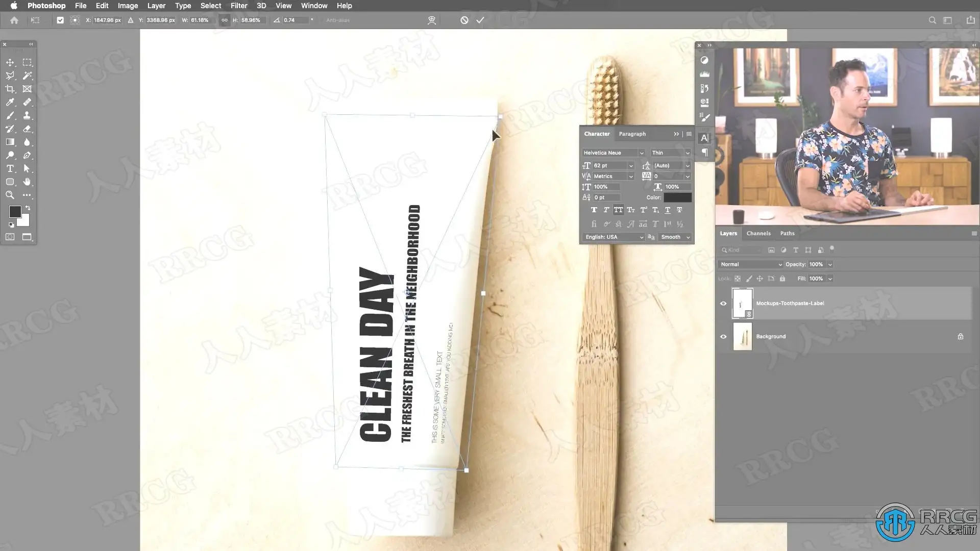Screen dimensions: 980x551
Task: Select the Gradient tool
Action: click(10, 142)
